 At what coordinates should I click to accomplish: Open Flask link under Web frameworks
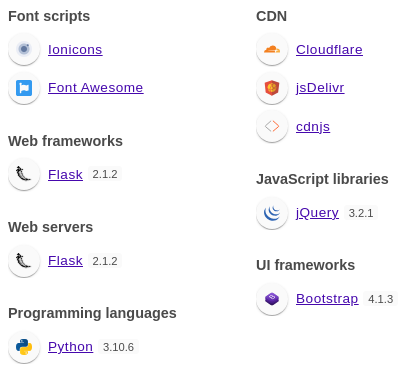coord(65,175)
